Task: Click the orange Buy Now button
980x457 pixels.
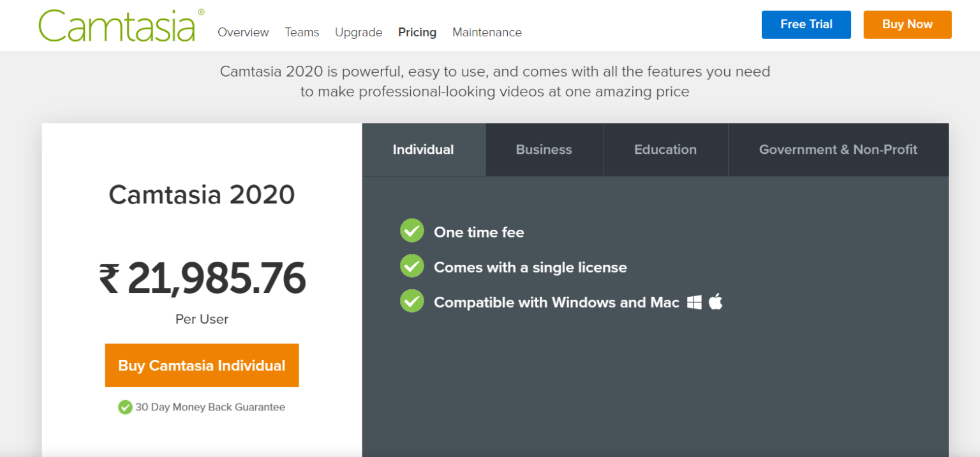Action: [x=907, y=24]
